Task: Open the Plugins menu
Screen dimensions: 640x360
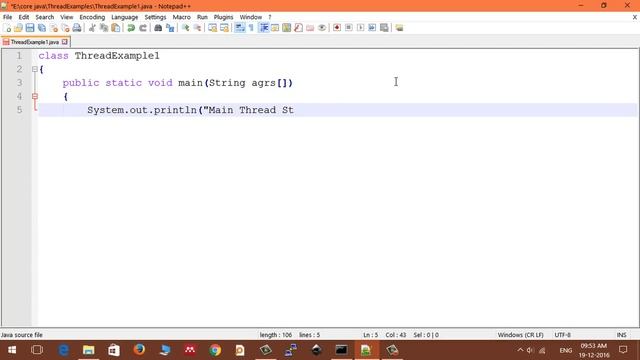Action: pyautogui.click(x=223, y=17)
